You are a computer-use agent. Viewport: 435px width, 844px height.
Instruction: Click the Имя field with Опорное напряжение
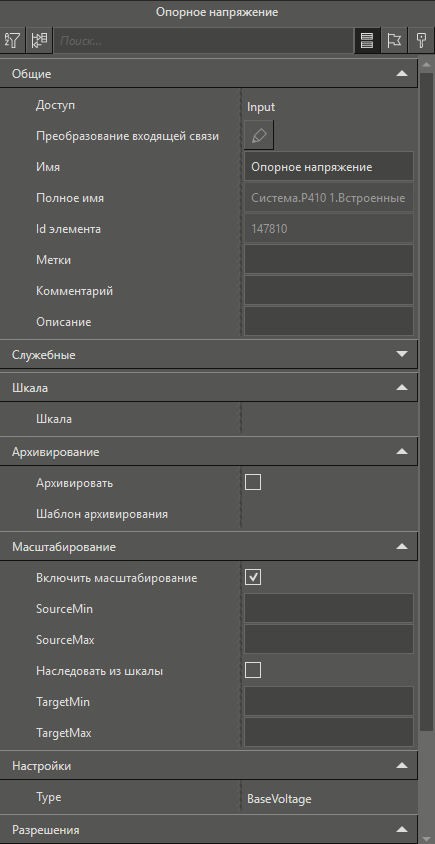pos(329,166)
